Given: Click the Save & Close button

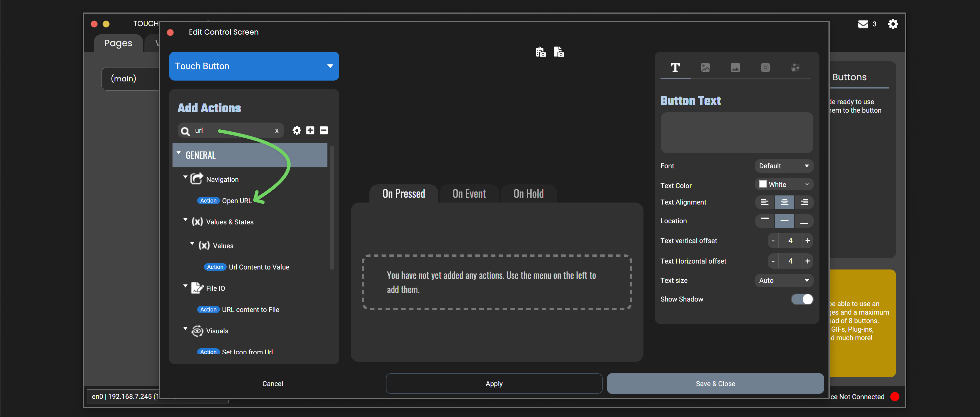Looking at the screenshot, I should click(x=715, y=384).
